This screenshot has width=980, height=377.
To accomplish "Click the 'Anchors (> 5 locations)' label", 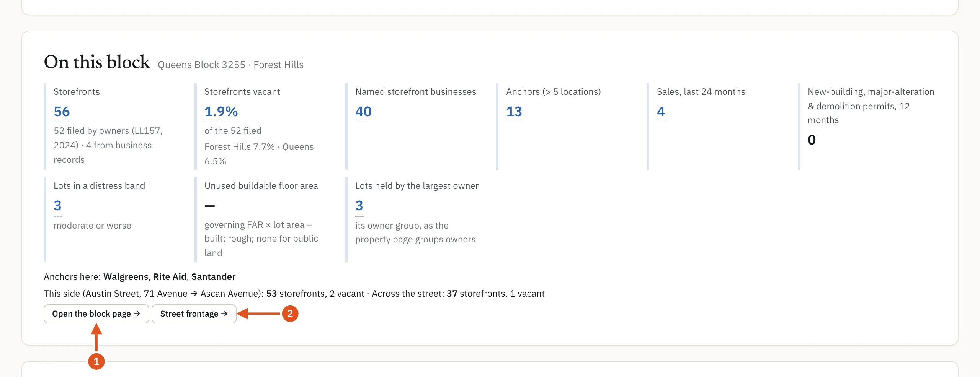I will click(x=554, y=92).
